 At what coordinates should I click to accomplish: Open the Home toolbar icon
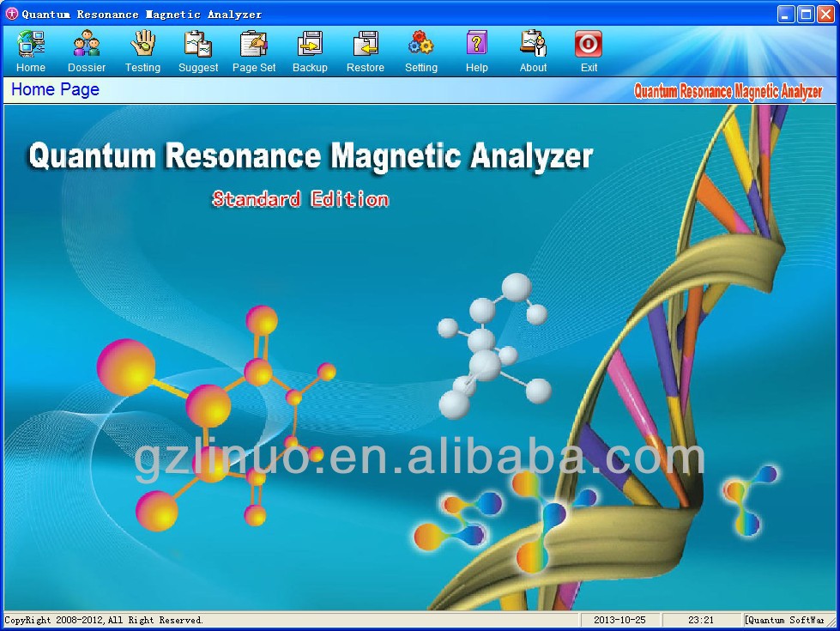click(31, 44)
